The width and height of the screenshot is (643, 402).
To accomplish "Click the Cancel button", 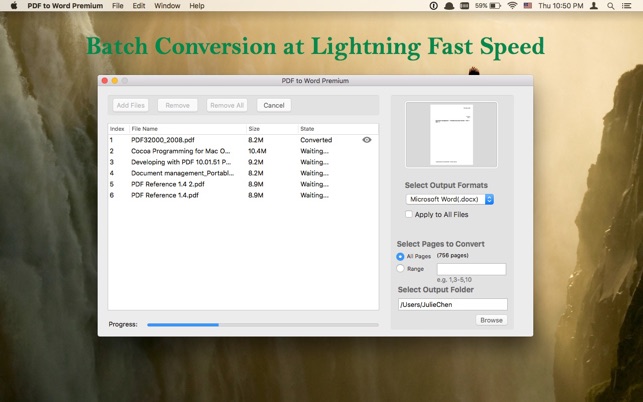I will pyautogui.click(x=274, y=105).
